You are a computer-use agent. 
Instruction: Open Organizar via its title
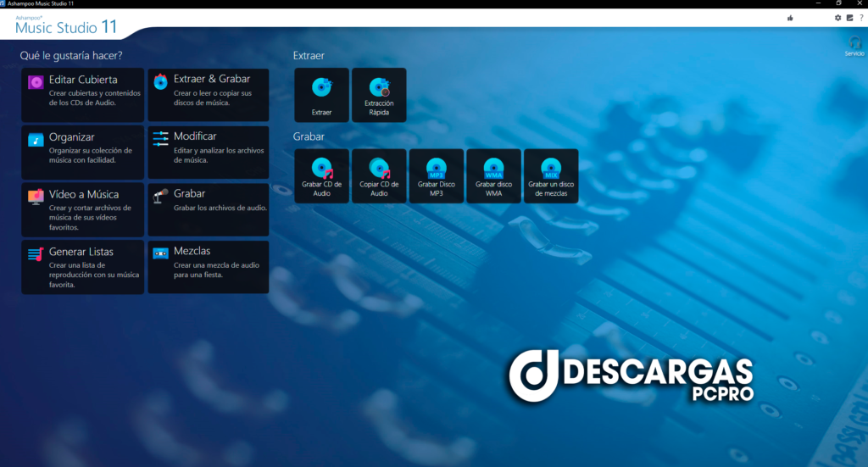coord(71,137)
